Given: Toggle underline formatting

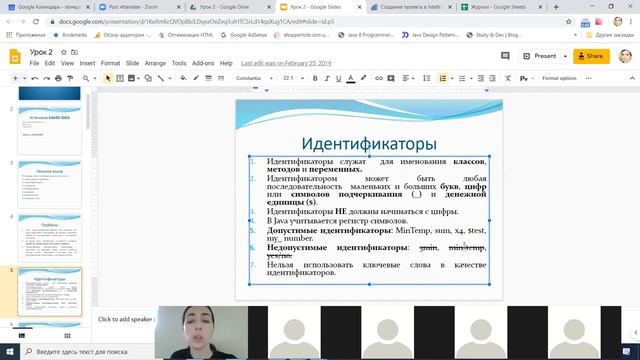Looking at the screenshot, I should [x=338, y=78].
